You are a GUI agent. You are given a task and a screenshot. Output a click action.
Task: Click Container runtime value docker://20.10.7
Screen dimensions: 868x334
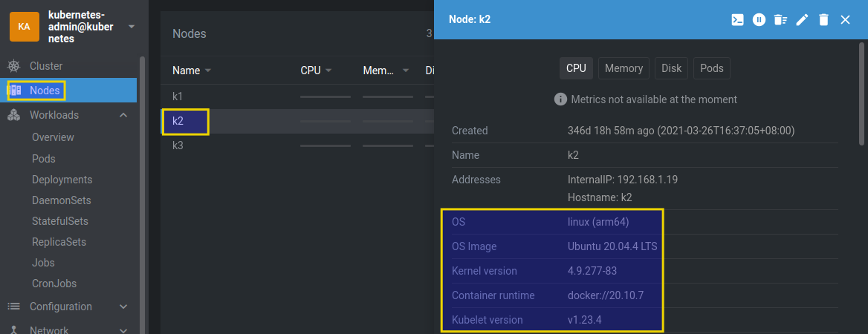pos(606,295)
